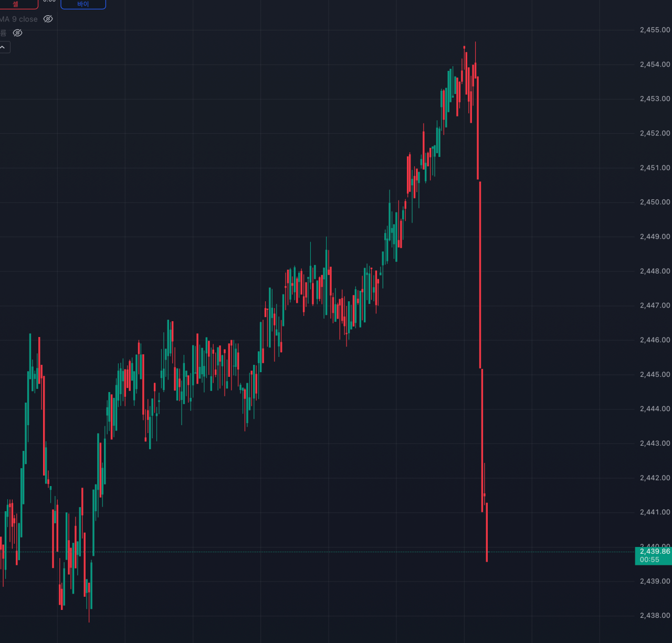Click the 2,444.00 price axis label
The image size is (672, 643).
[x=655, y=409]
